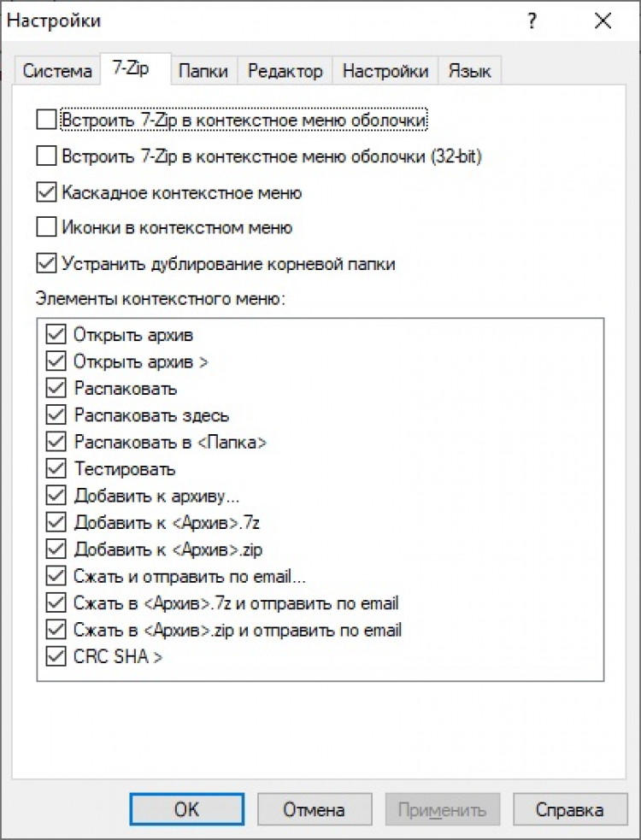Switch to the Система tab
The image size is (641, 840).
(x=57, y=71)
